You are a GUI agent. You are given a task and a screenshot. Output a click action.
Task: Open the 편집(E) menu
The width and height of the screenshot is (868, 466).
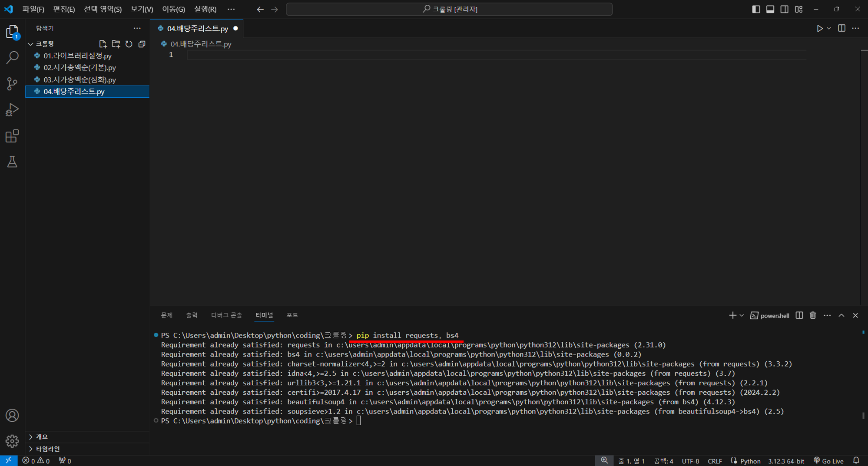coord(64,9)
